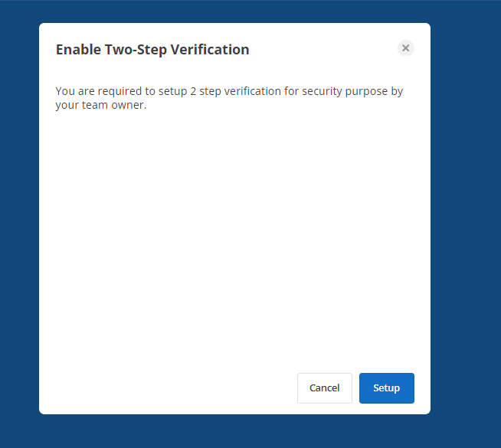Start two-step verification setup via blue button

click(387, 388)
